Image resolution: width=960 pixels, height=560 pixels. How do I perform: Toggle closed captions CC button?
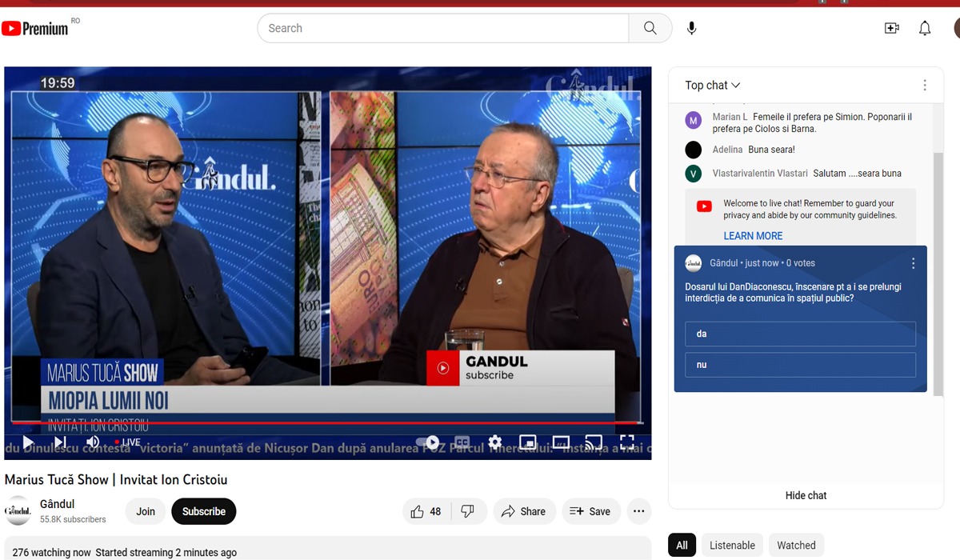(x=462, y=442)
